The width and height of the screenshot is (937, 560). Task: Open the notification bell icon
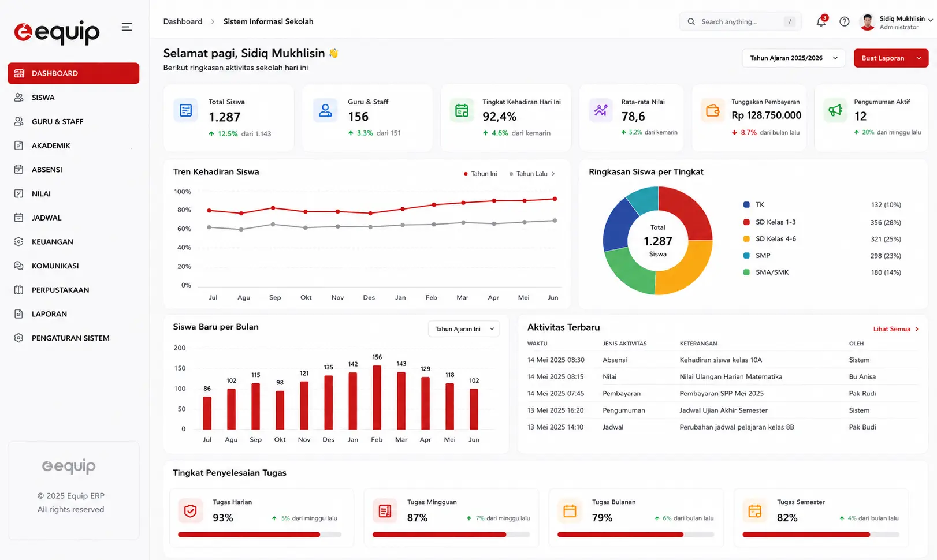pyautogui.click(x=821, y=21)
